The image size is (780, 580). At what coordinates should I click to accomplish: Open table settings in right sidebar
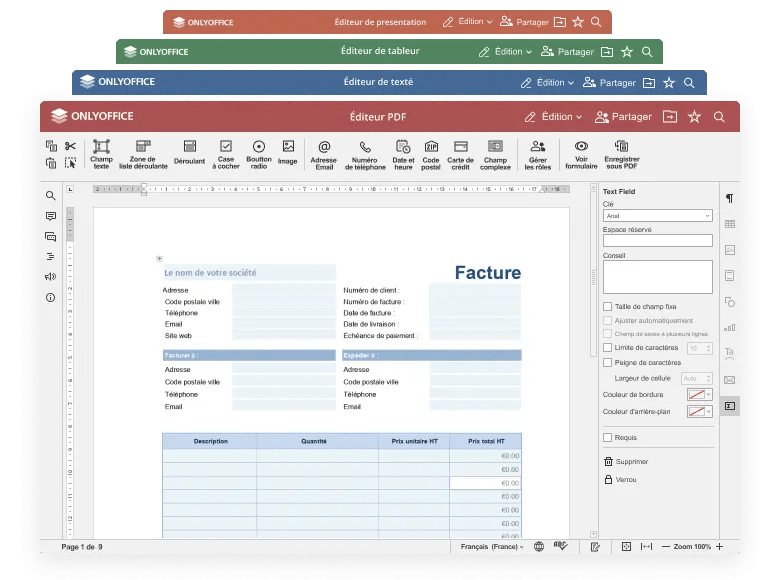pos(730,224)
